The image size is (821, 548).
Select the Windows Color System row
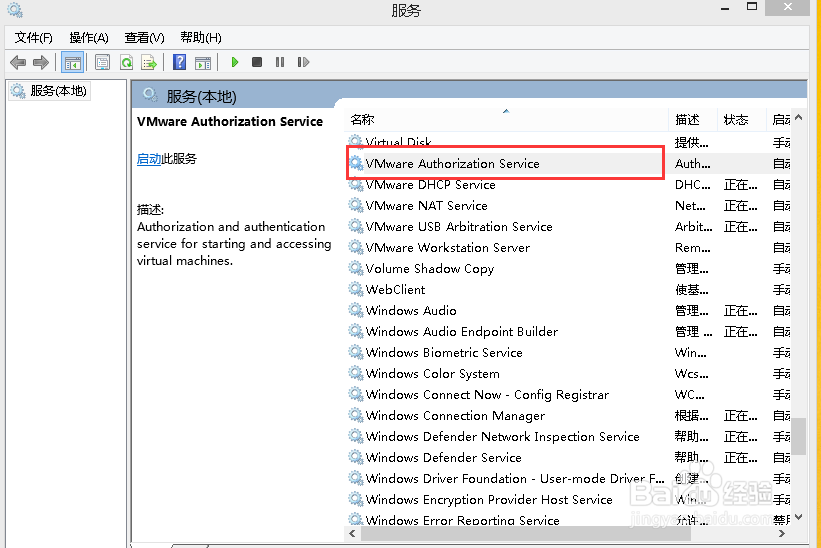[x=568, y=374]
